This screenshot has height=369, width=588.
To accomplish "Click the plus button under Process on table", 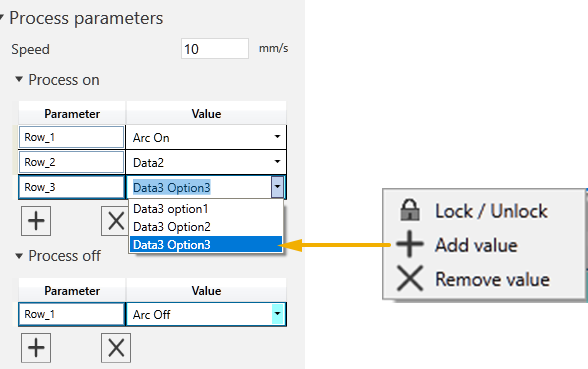I will click(36, 221).
